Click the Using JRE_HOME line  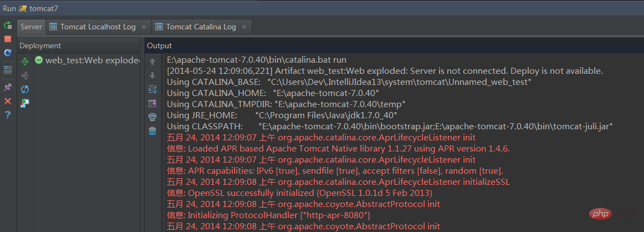coord(282,115)
